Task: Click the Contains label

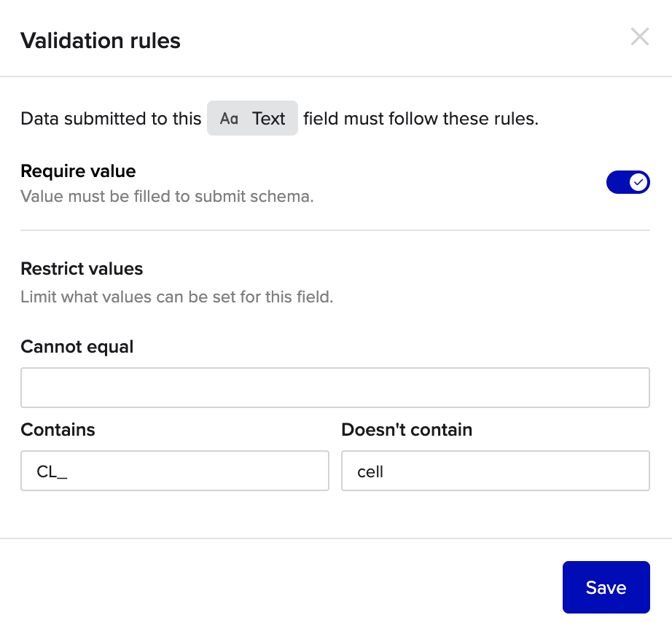Action: pyautogui.click(x=58, y=430)
